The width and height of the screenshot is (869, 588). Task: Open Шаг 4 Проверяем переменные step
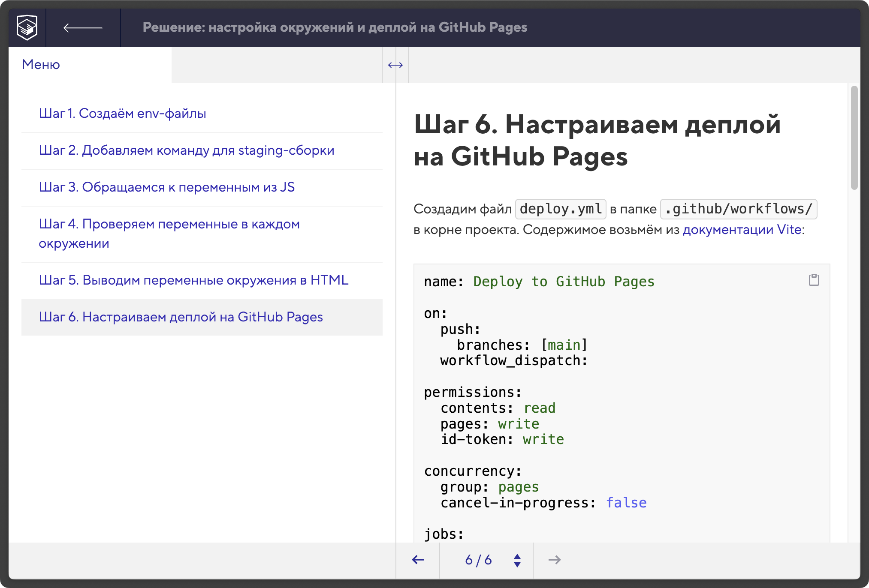(169, 234)
